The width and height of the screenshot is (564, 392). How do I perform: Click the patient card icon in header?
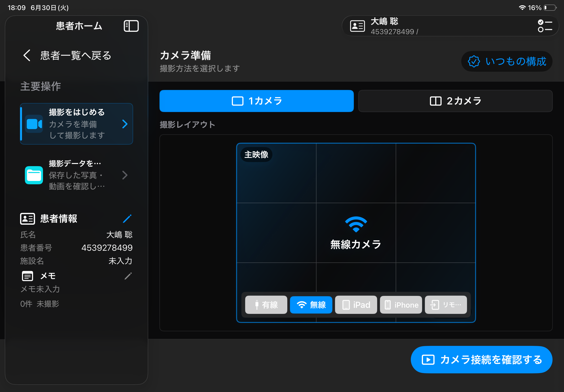(357, 26)
